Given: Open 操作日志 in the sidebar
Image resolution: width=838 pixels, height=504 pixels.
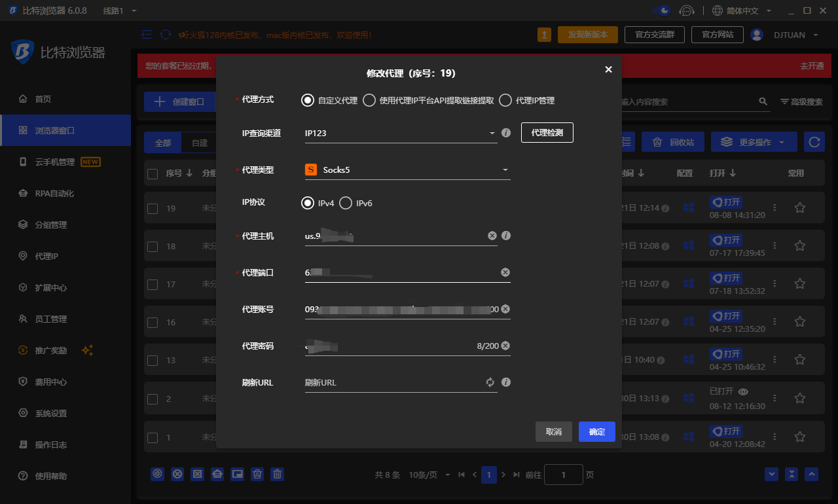Looking at the screenshot, I should (x=65, y=444).
